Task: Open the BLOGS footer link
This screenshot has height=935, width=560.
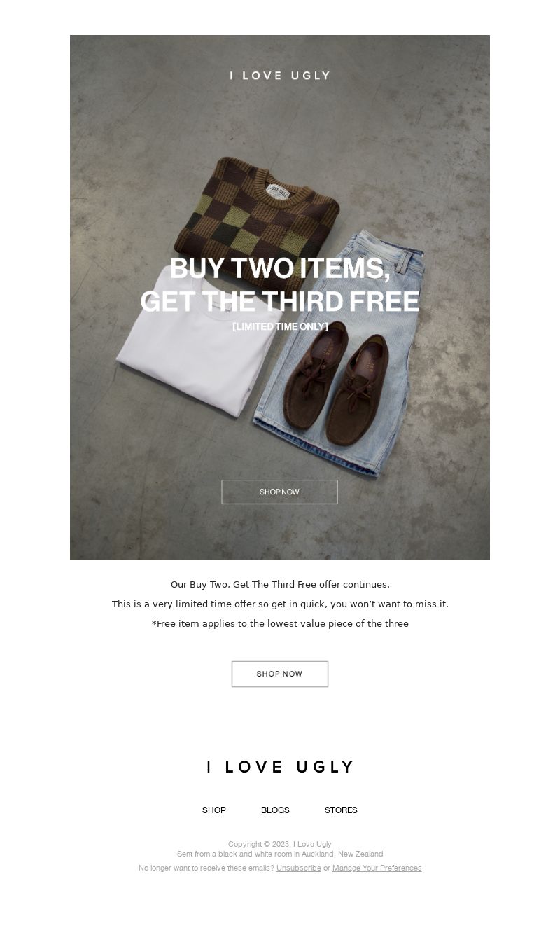Action: click(275, 810)
